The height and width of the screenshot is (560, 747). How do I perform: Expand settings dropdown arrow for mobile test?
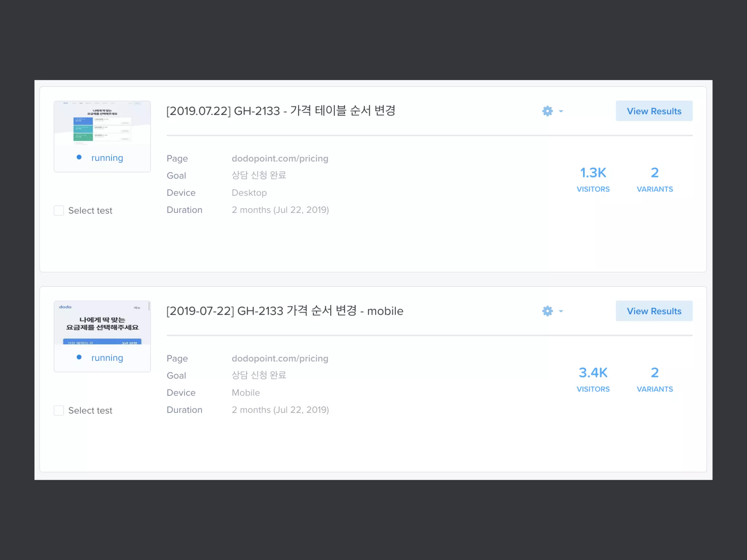pos(561,311)
